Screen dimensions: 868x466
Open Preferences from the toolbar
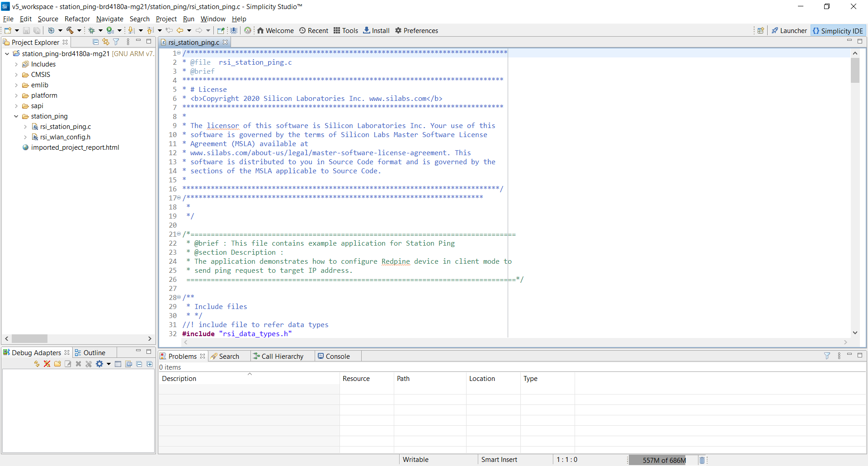tap(416, 30)
